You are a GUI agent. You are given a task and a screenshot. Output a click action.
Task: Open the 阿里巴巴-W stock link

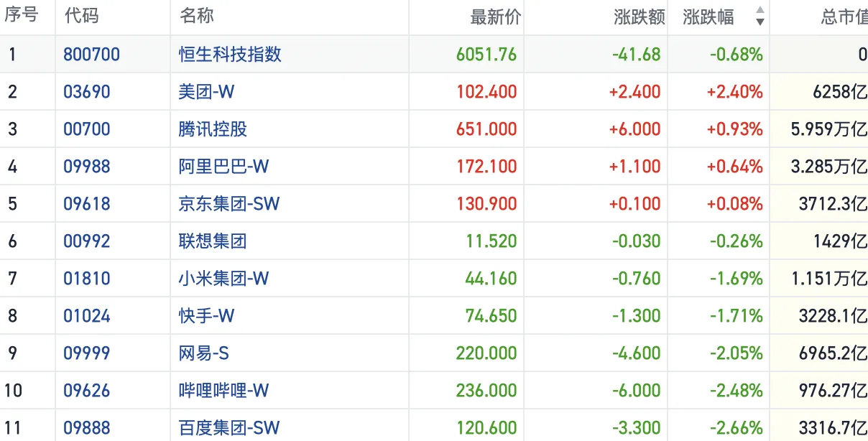(x=223, y=167)
